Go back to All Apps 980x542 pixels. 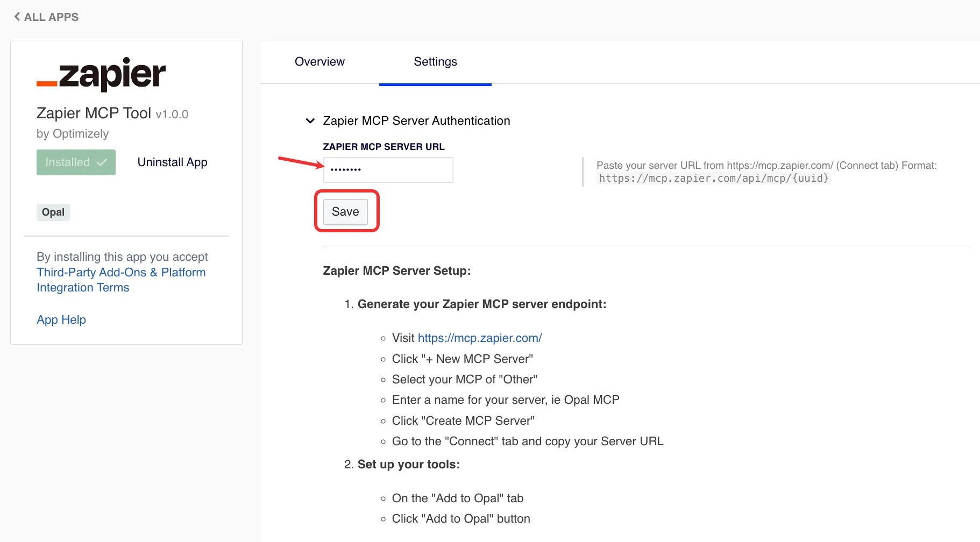46,17
